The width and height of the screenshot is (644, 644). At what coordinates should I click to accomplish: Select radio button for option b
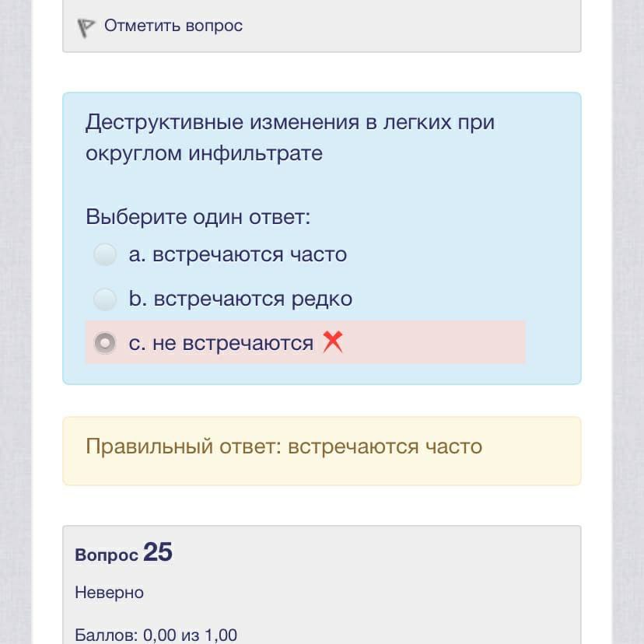click(x=105, y=299)
